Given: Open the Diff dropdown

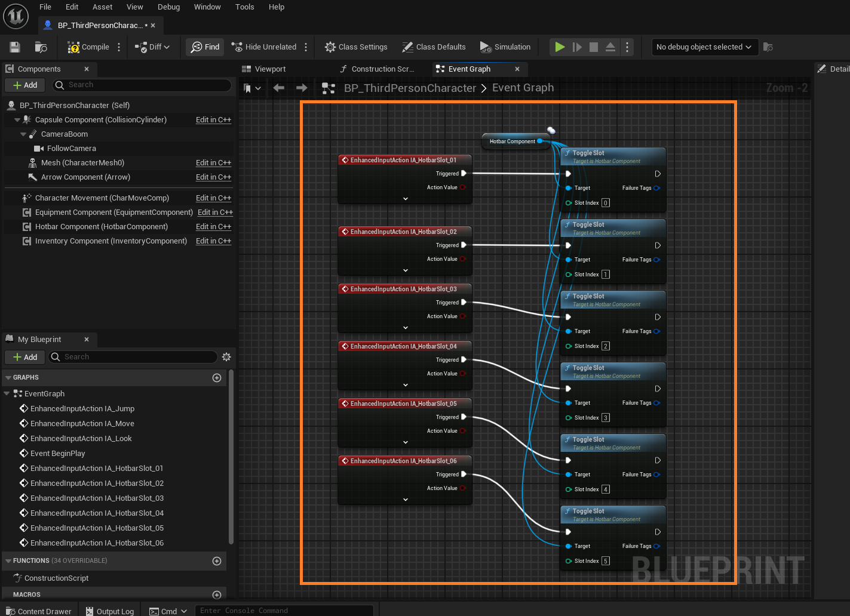Looking at the screenshot, I should click(152, 47).
